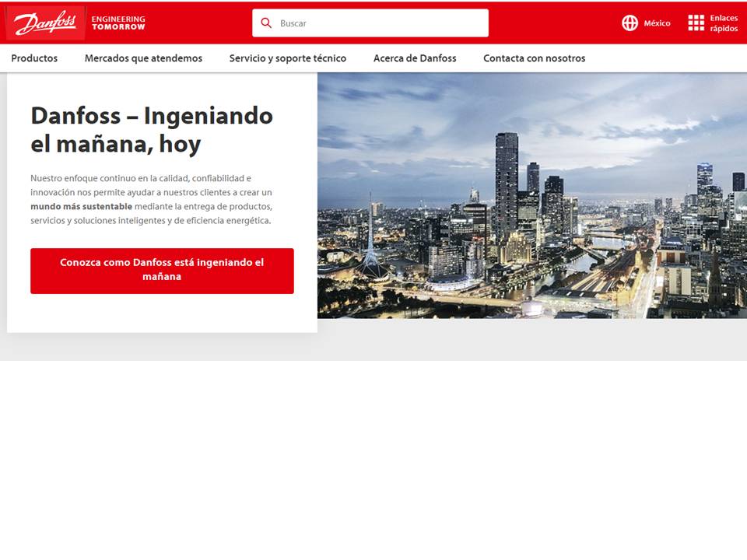The image size is (747, 560).
Task: Open the Productos menu
Action: (x=34, y=58)
